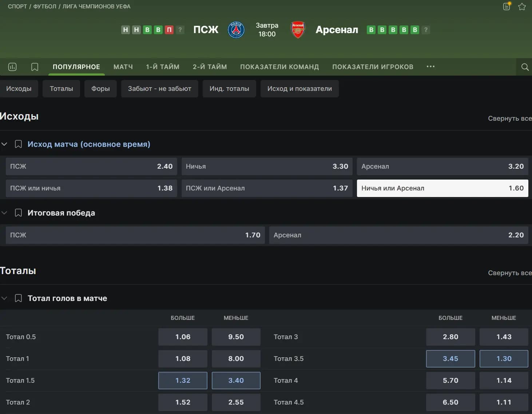Filter by Исходы chip
532x414 pixels.
coord(19,89)
